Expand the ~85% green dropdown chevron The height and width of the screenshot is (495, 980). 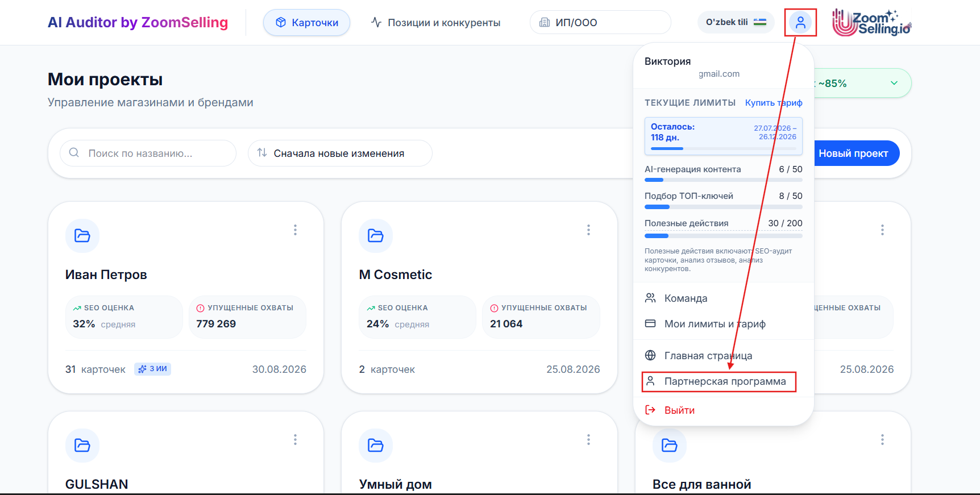(894, 83)
